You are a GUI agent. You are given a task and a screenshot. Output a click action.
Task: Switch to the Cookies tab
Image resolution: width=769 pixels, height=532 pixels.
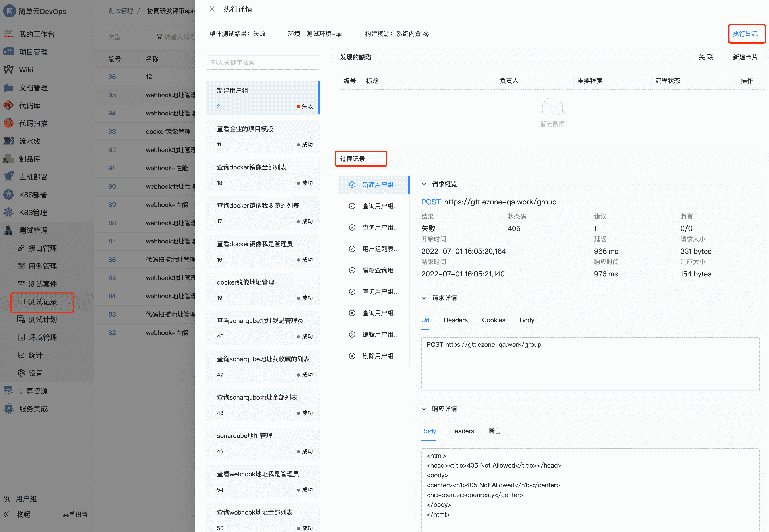pos(493,320)
